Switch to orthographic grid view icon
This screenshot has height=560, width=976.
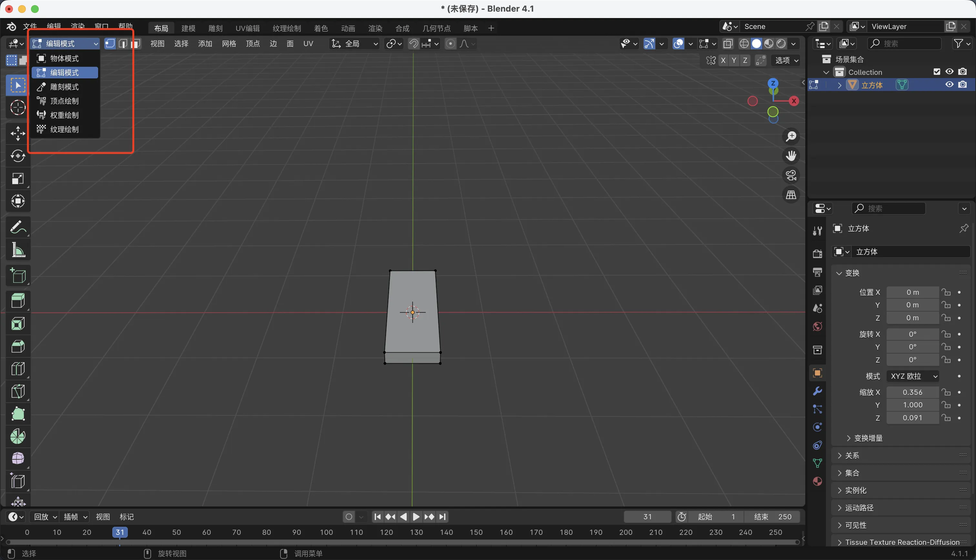[791, 195]
